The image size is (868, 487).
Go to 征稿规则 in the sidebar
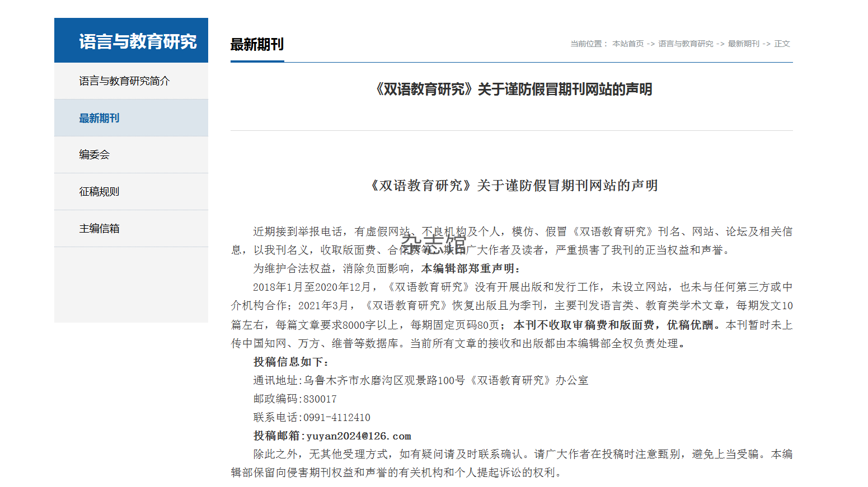point(99,192)
